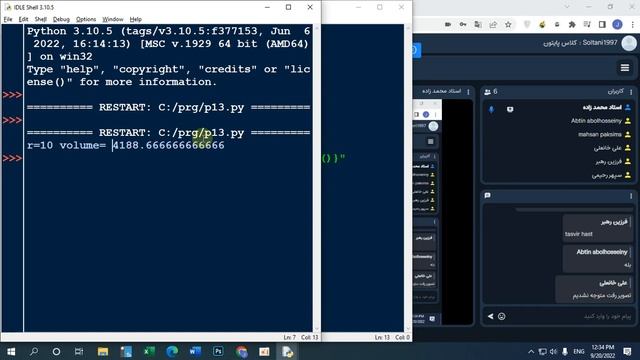Open Task View from the taskbar
The height and width of the screenshot is (360, 640).
pyautogui.click(x=79, y=351)
